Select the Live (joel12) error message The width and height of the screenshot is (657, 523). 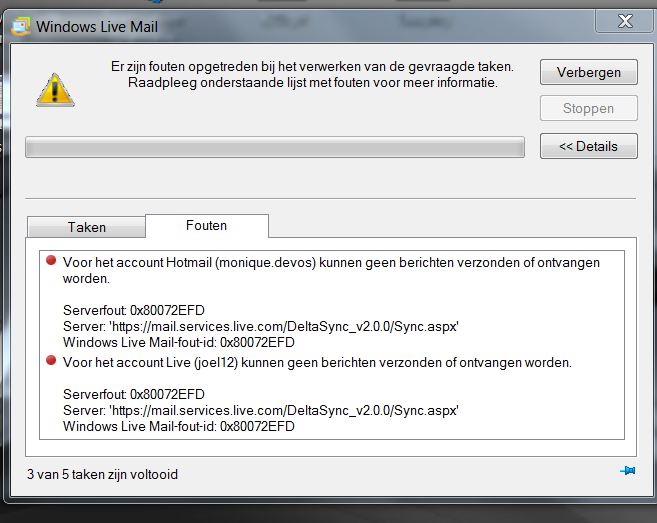(317, 362)
